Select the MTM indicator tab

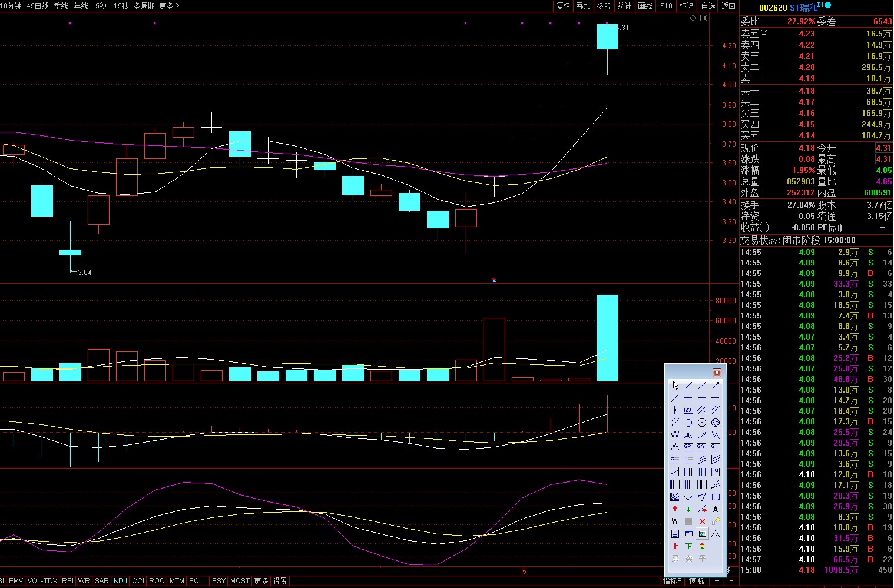click(x=177, y=581)
